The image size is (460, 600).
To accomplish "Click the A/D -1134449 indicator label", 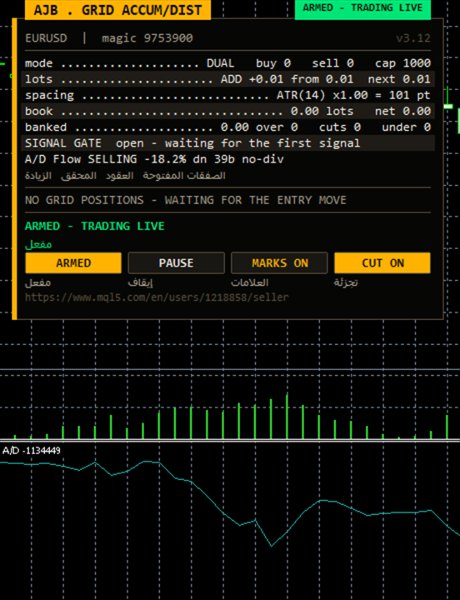I will pyautogui.click(x=31, y=450).
